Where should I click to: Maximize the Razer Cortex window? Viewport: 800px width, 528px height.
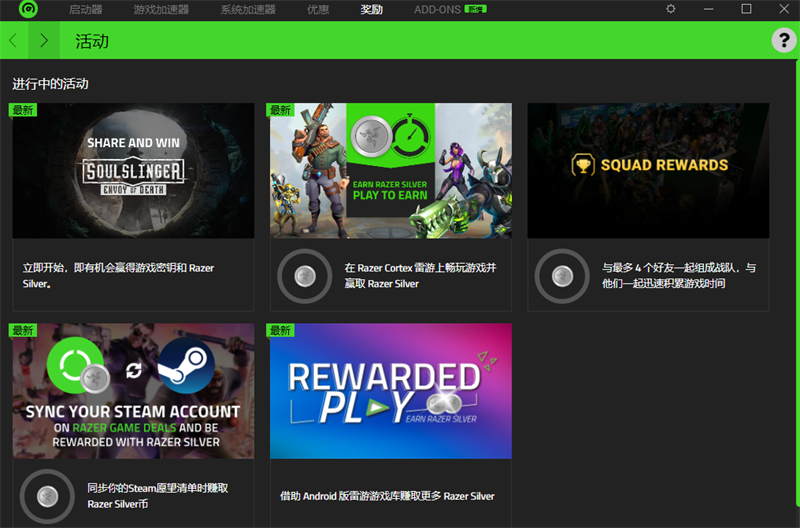tap(746, 9)
